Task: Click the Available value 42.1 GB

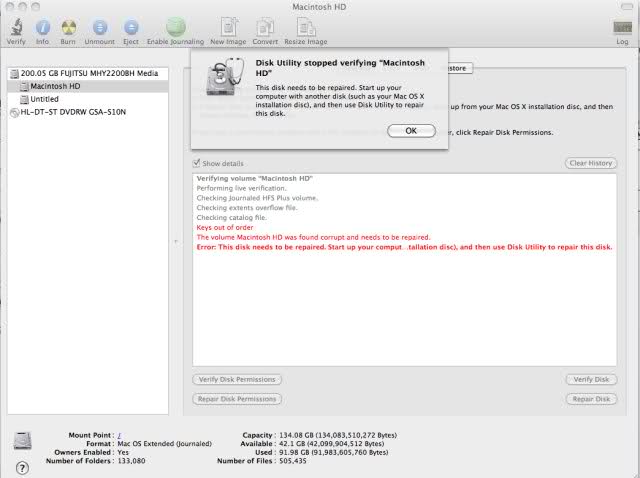Action: pyautogui.click(x=331, y=444)
